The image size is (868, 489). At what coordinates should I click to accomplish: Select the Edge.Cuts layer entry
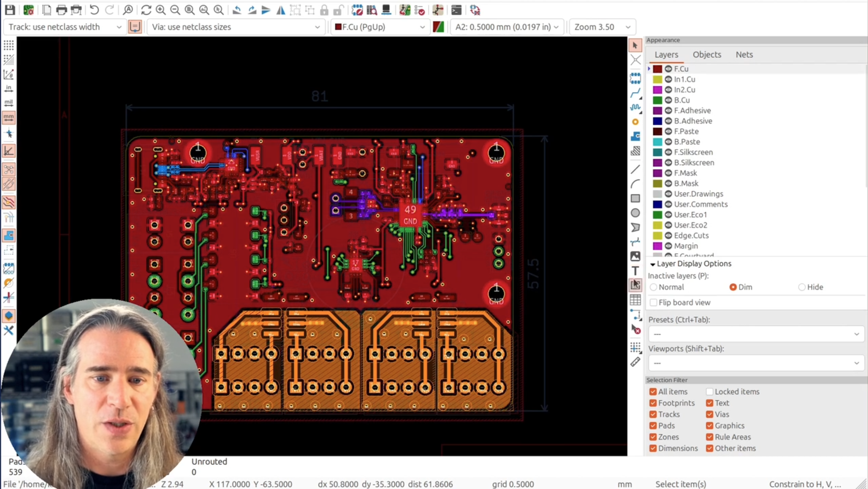tap(691, 235)
